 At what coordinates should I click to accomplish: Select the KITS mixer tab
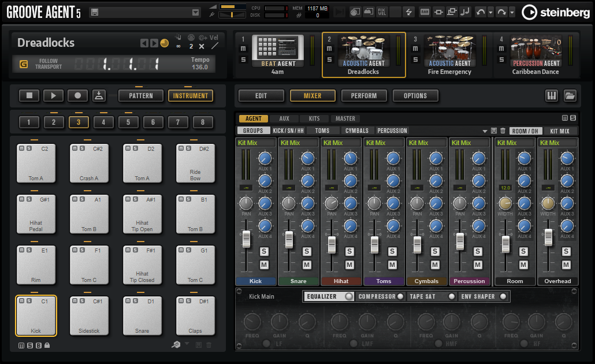(314, 118)
